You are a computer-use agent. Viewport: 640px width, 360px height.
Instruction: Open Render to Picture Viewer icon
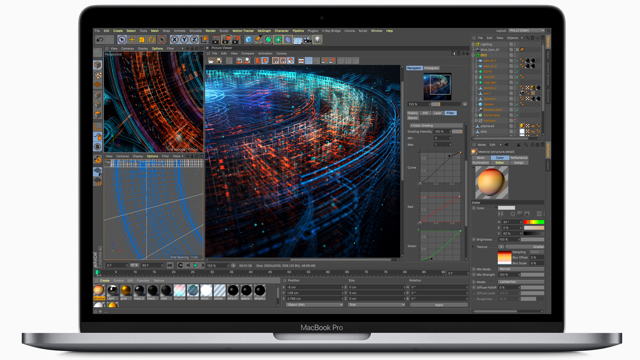226,40
